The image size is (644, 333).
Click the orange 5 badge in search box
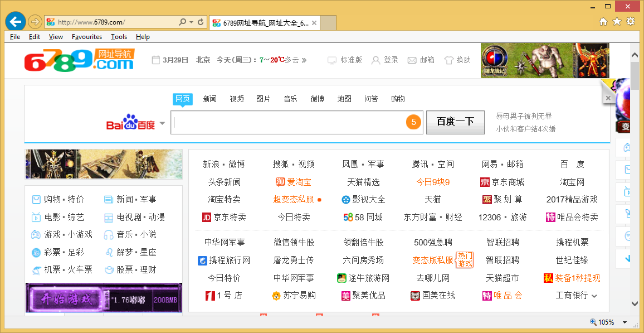(x=413, y=122)
